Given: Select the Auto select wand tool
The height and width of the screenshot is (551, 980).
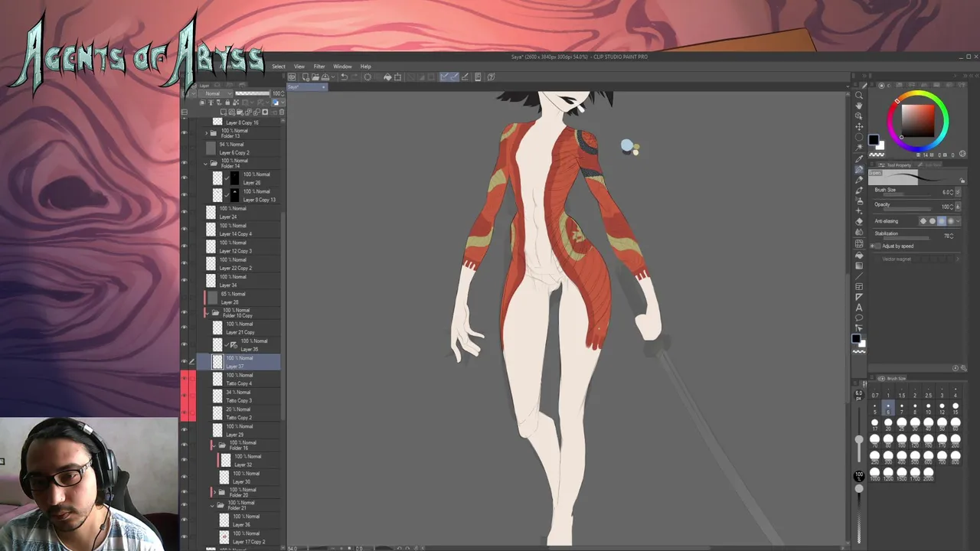Looking at the screenshot, I should pyautogui.click(x=859, y=148).
